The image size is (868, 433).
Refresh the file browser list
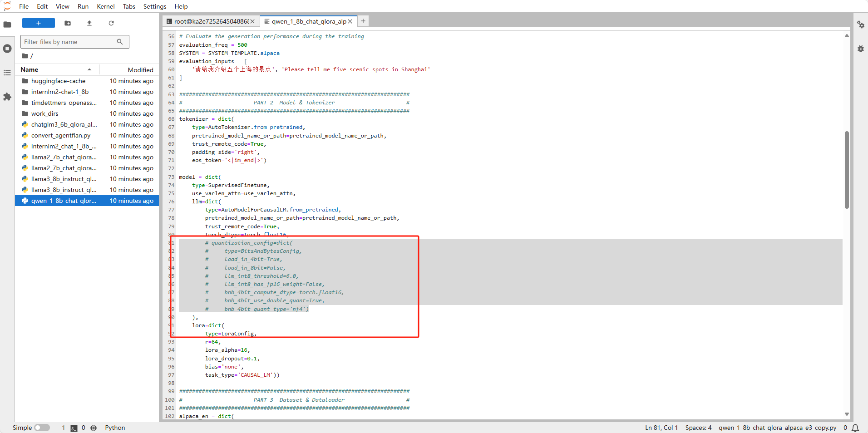coord(111,23)
